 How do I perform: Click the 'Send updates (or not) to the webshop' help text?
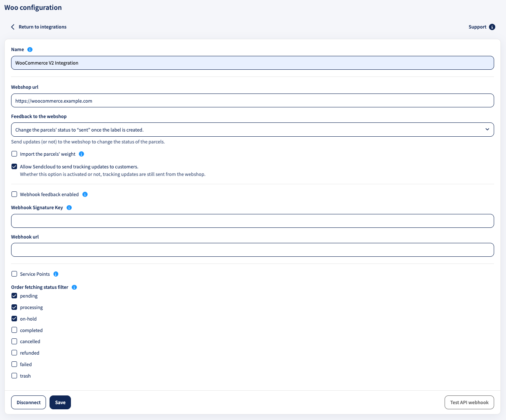(88, 142)
